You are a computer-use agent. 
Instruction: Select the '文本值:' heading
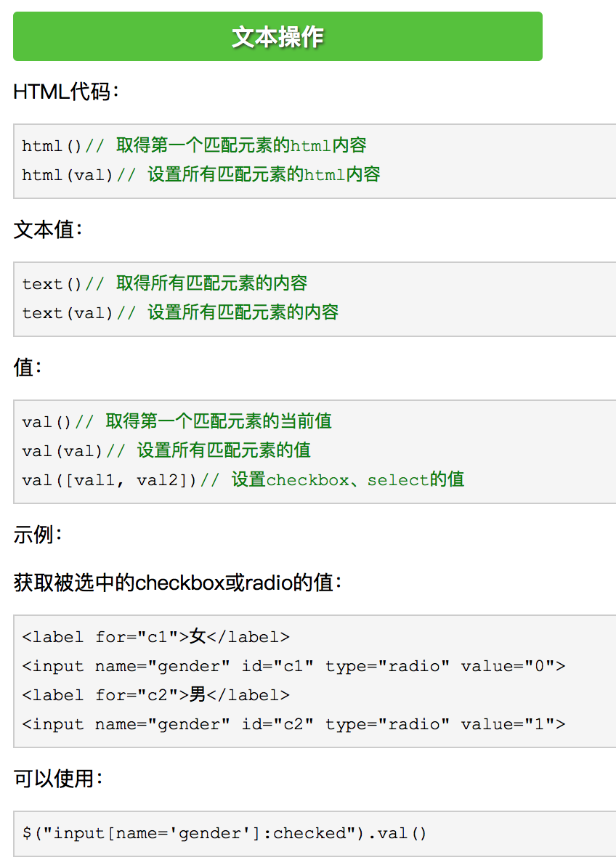click(48, 230)
